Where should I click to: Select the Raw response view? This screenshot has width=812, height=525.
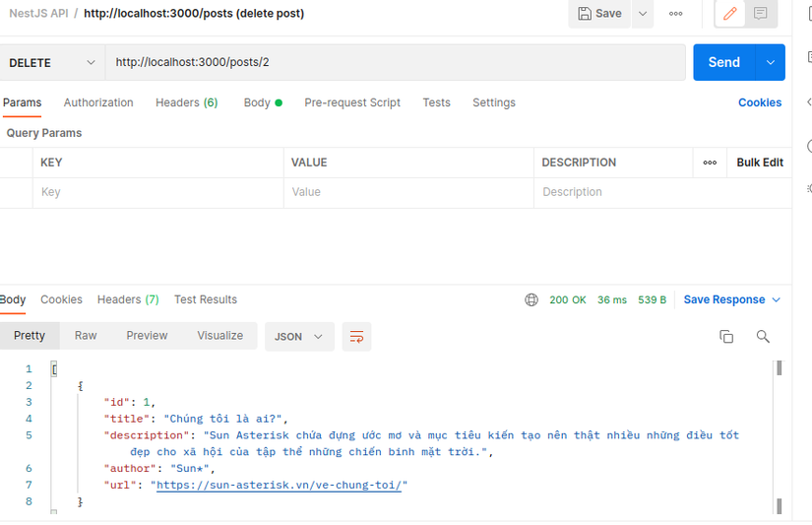tap(86, 336)
